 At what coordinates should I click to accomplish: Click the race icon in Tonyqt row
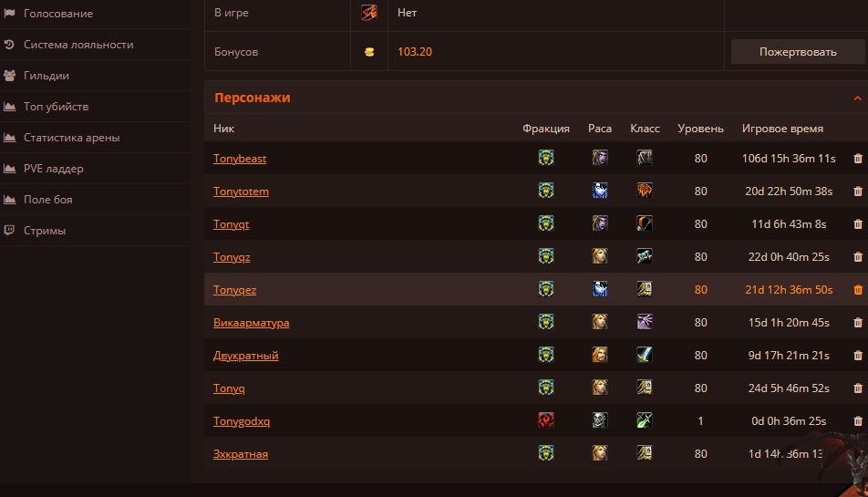(600, 223)
